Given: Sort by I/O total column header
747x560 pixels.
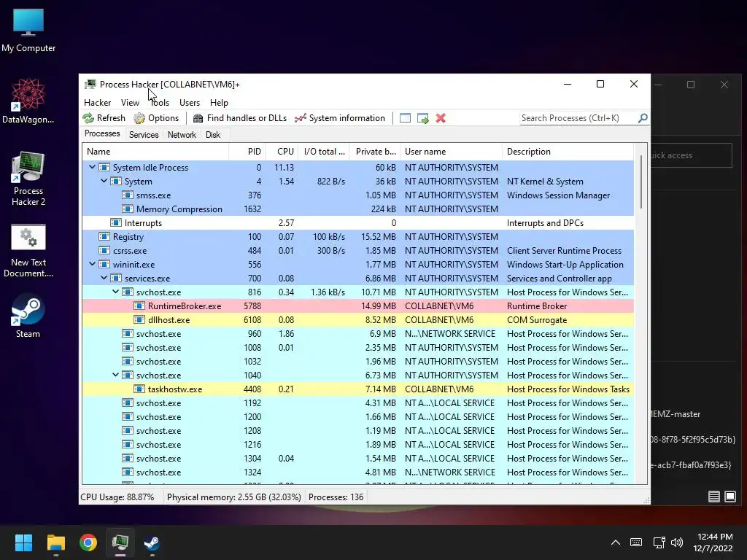Looking at the screenshot, I should [324, 152].
